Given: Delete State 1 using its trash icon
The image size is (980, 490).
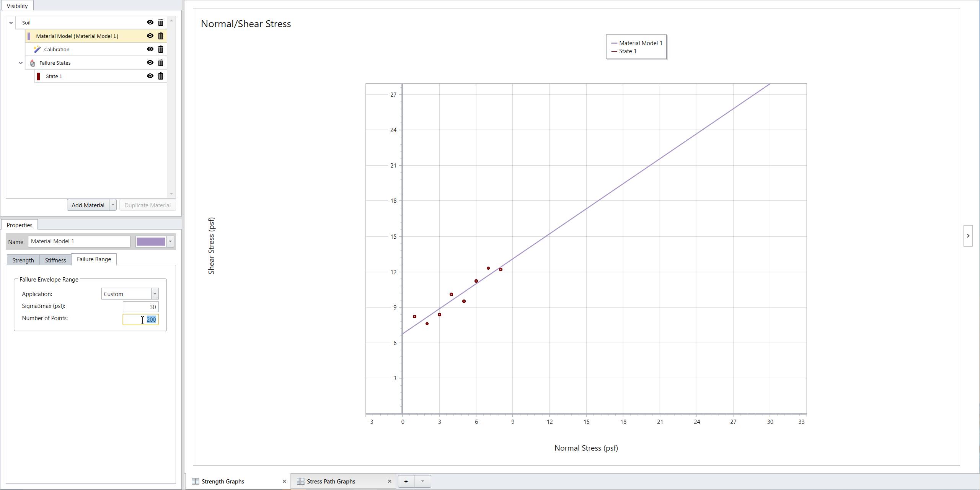Looking at the screenshot, I should 161,76.
